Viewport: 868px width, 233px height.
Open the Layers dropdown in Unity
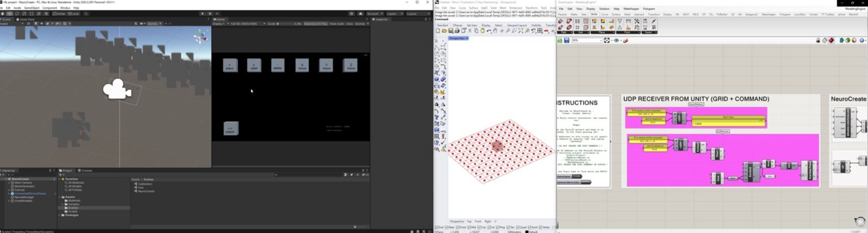tap(394, 14)
